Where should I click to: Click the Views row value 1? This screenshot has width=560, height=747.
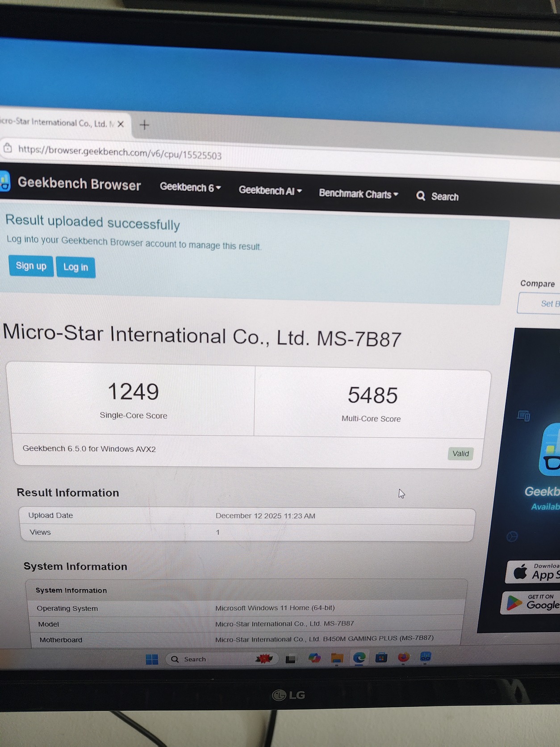217,532
